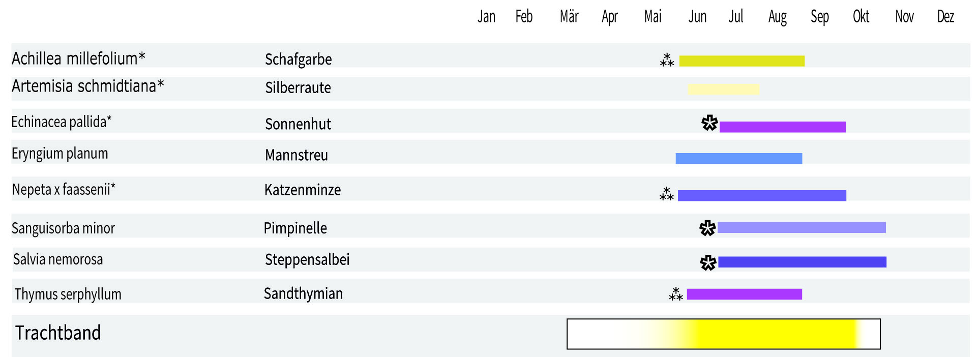Click the Sep month header
The image size is (980, 357).
coord(820,17)
